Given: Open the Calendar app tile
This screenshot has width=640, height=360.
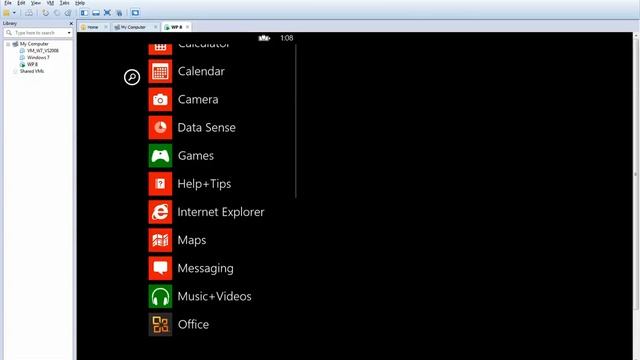Looking at the screenshot, I should pyautogui.click(x=160, y=71).
